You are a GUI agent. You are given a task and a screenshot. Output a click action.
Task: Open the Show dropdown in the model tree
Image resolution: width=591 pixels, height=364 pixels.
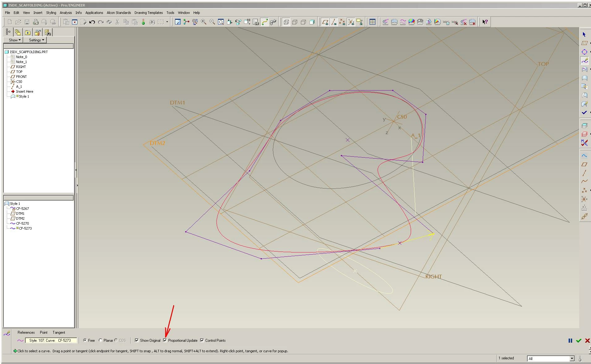coord(15,40)
